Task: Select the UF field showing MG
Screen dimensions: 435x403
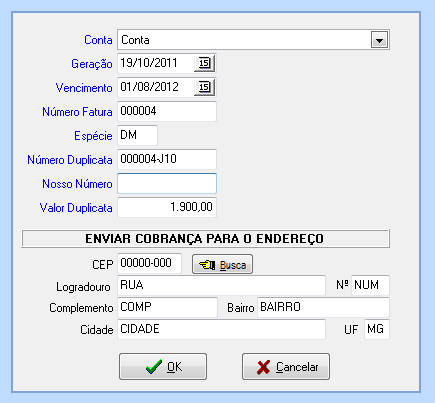Action: coord(377,329)
